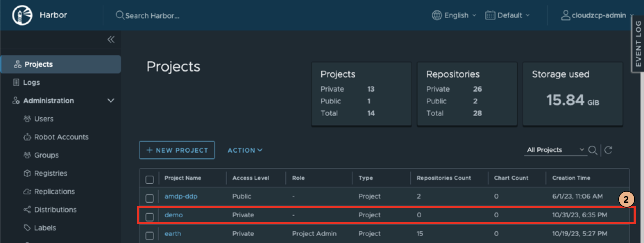This screenshot has height=243, width=644.
Task: Click the Groups icon in sidebar
Action: click(27, 155)
